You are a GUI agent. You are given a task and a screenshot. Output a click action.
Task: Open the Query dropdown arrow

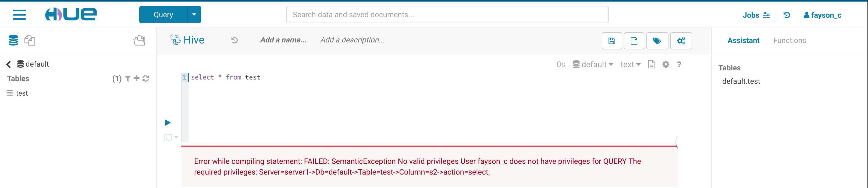click(x=194, y=15)
